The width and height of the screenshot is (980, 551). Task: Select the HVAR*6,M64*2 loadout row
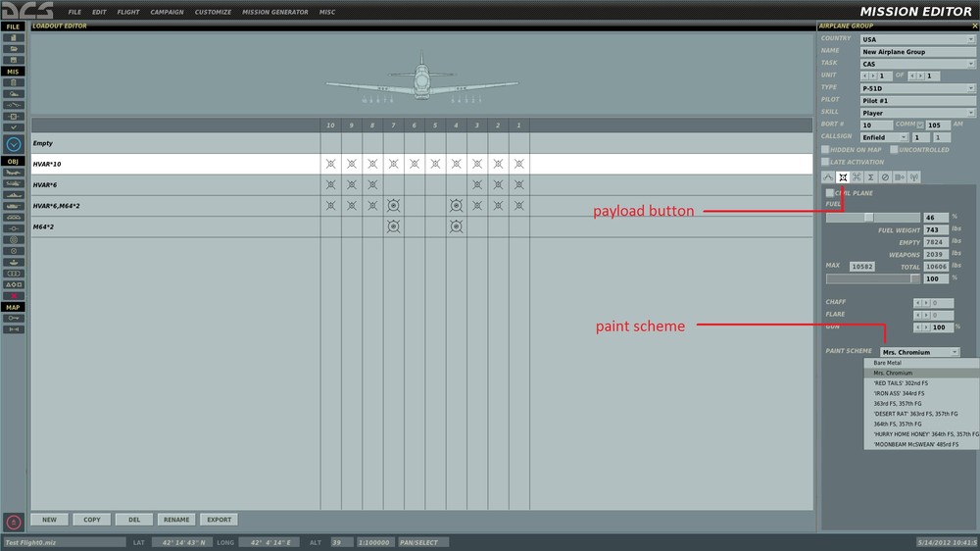[421, 206]
